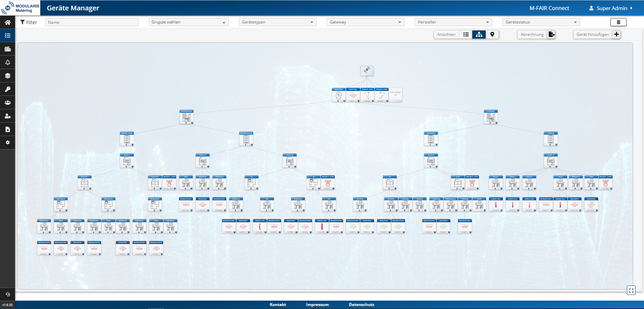
Task: Click Gerät hinzufügen plus button
Action: click(x=616, y=35)
